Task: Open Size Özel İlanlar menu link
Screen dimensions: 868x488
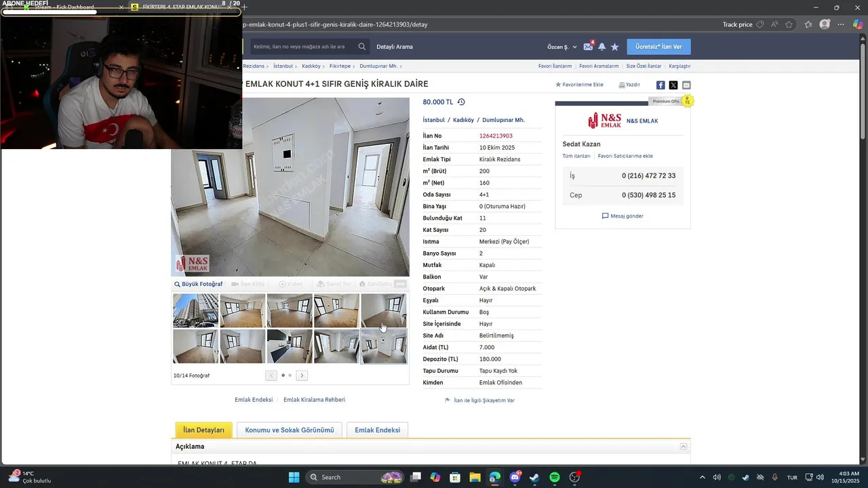Action: [644, 66]
